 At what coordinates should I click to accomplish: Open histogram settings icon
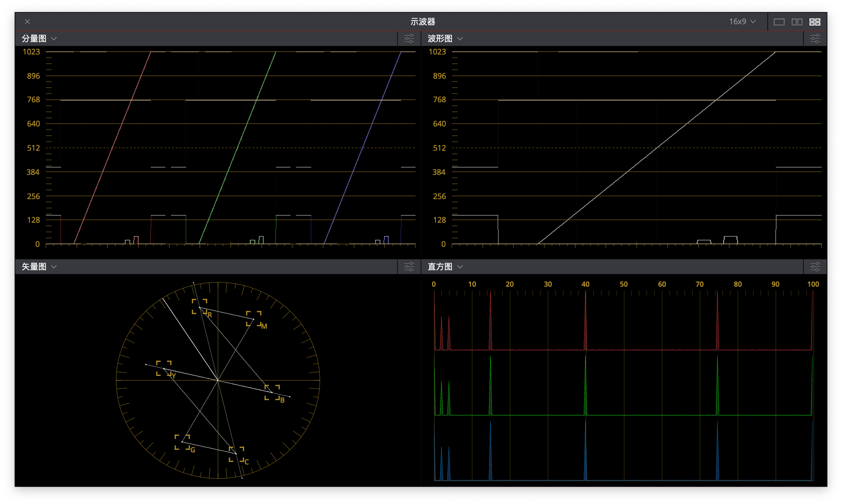pyautogui.click(x=815, y=267)
